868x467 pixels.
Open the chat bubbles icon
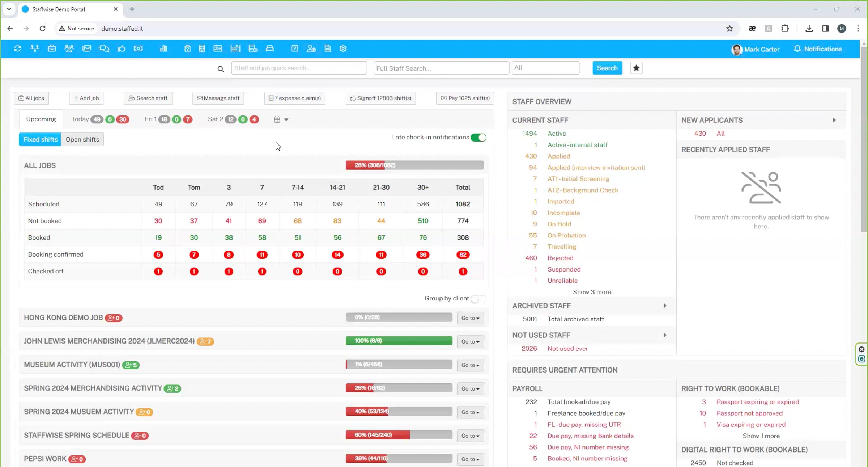click(104, 49)
